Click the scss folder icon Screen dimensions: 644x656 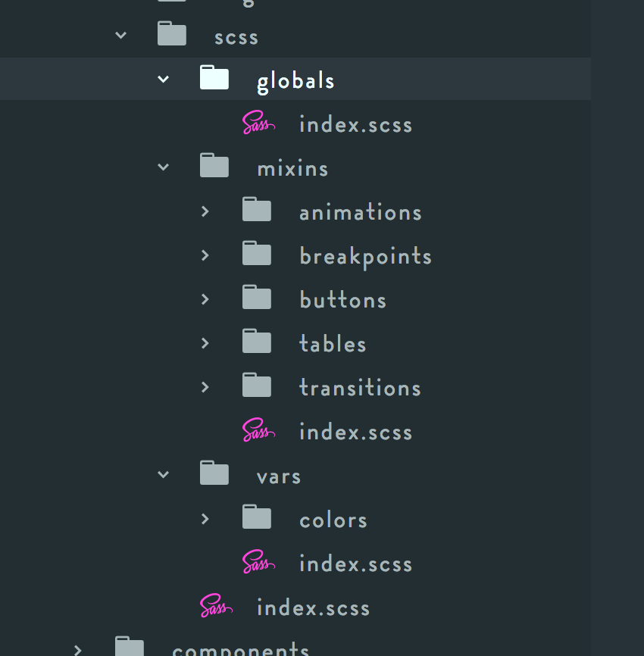click(x=171, y=33)
